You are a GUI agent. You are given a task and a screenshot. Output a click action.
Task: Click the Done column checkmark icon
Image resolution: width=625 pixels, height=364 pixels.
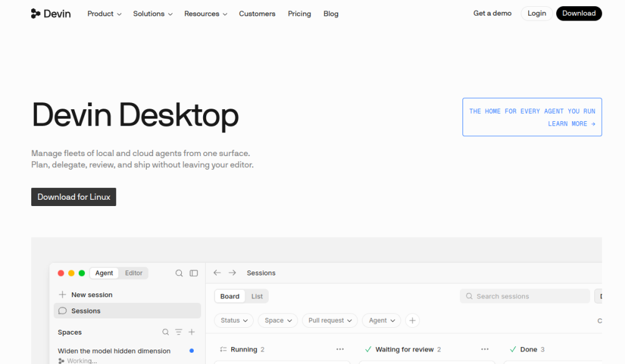tap(513, 349)
